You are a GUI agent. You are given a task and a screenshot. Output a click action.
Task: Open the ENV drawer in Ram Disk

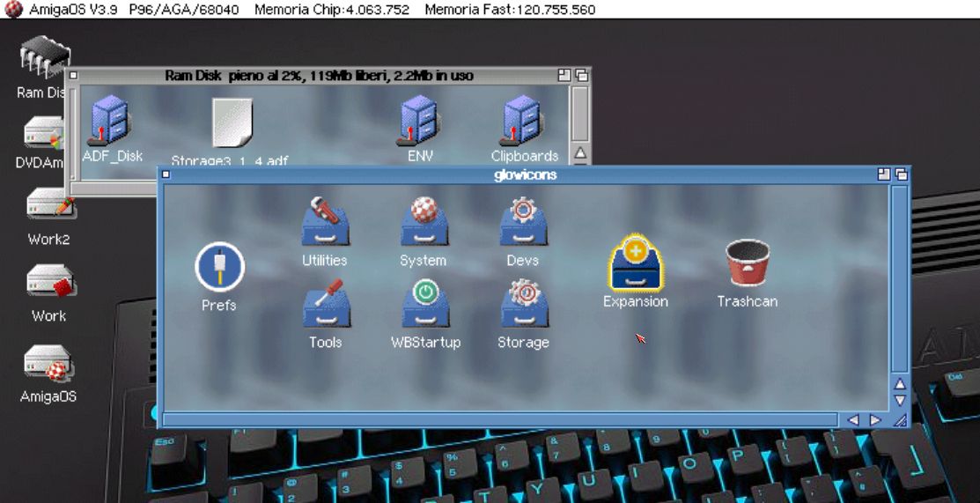420,122
